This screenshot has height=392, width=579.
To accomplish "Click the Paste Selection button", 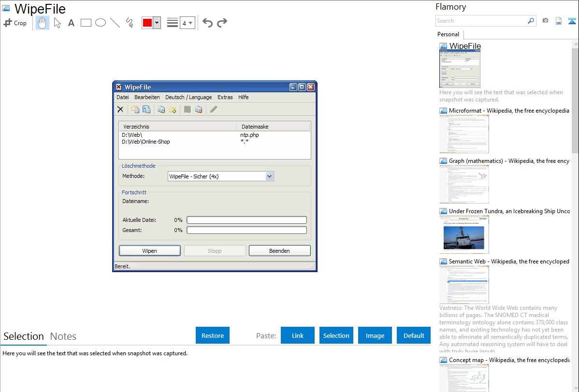I will [336, 335].
